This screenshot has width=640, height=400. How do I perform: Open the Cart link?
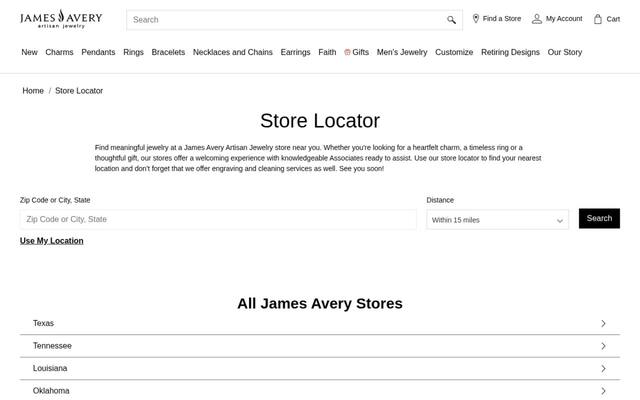(607, 19)
